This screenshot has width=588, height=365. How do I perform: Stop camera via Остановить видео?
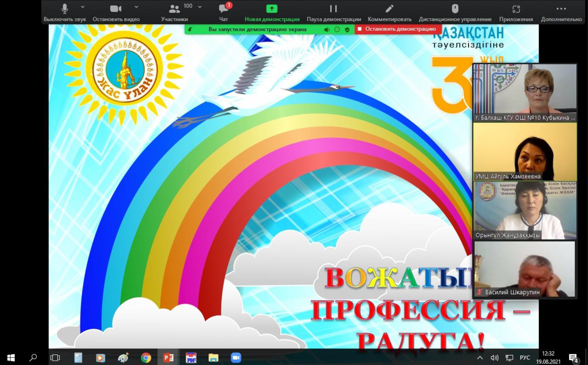coord(116,9)
